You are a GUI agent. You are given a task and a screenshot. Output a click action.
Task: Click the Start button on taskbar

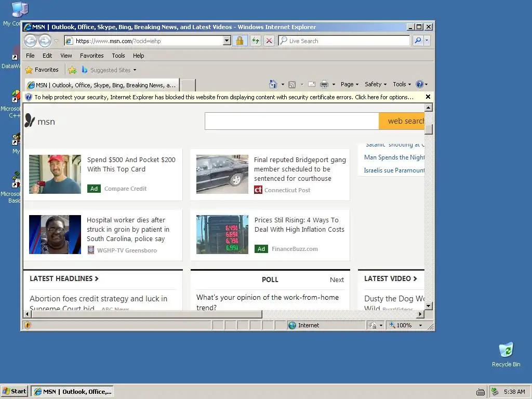[x=14, y=392]
